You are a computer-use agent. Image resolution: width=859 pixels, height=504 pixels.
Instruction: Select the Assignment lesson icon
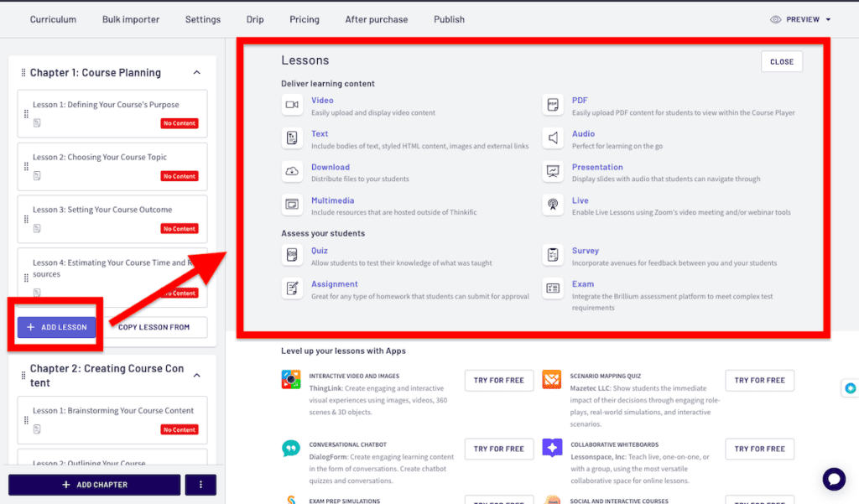pos(292,289)
